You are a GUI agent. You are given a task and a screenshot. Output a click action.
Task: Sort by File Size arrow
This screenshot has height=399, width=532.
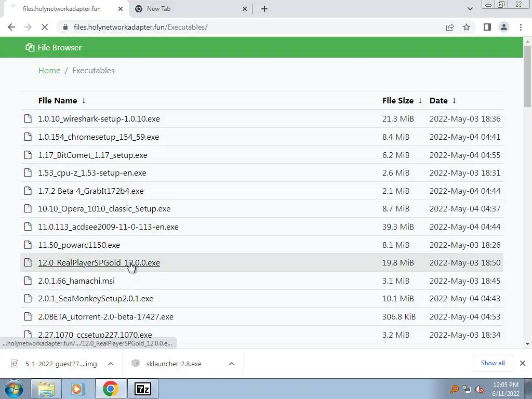(x=420, y=100)
